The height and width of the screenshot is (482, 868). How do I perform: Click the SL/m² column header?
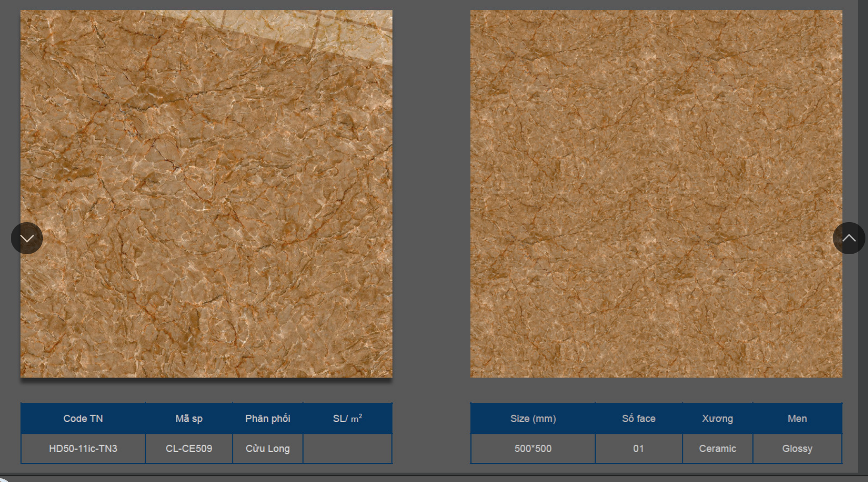[x=347, y=418]
